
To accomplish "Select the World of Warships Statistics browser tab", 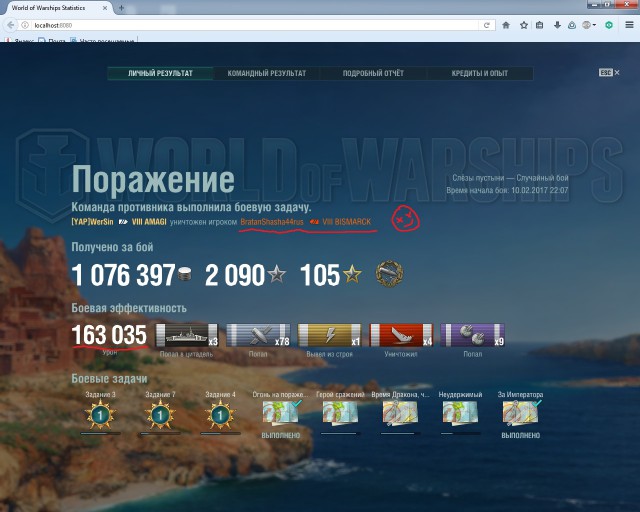I will pos(55,8).
